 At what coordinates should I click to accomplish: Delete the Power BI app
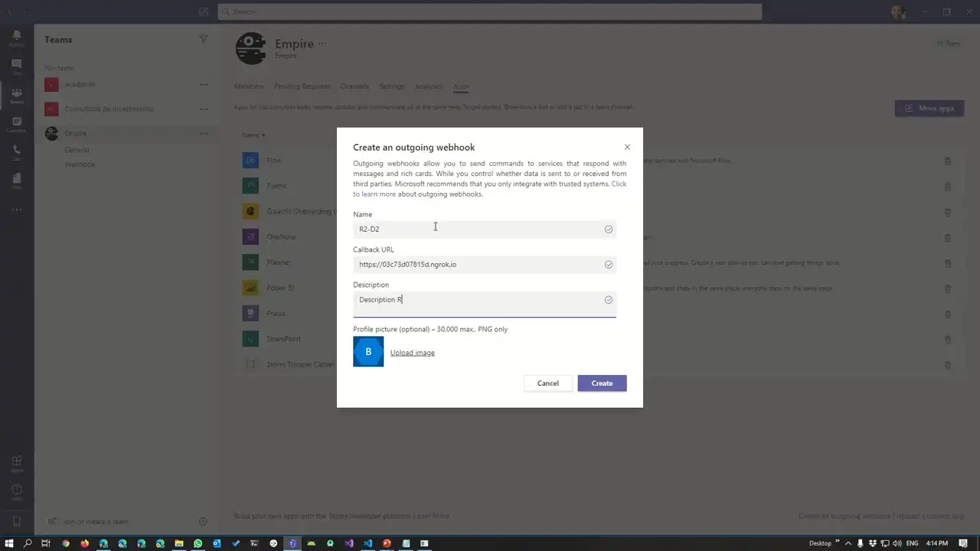(x=948, y=289)
